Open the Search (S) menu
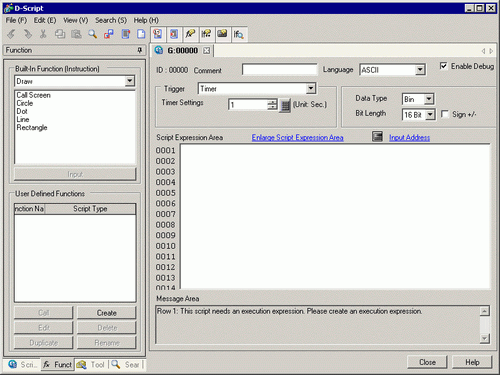This screenshot has height=375, width=500. coord(111,20)
